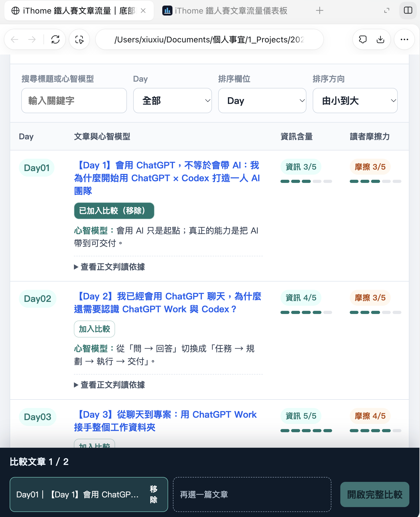420x517 pixels.
Task: Open the 排序欄位 dropdown showing Day
Action: tap(262, 101)
